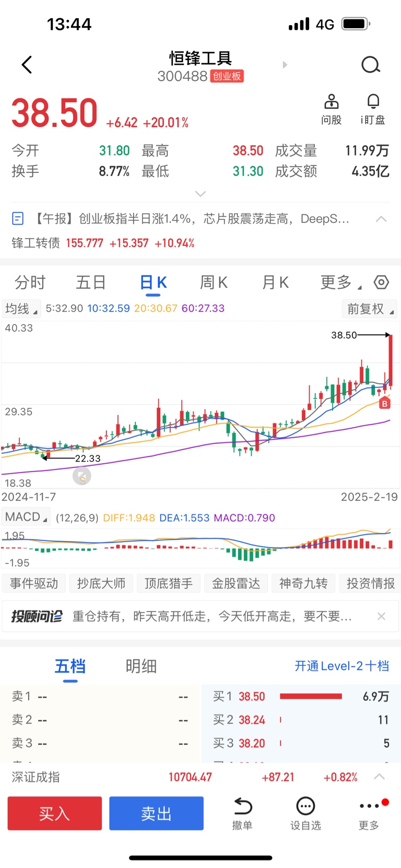Open the 锋工转债 convertible bond row
Viewport: 401px width, 868px height.
pos(103,243)
